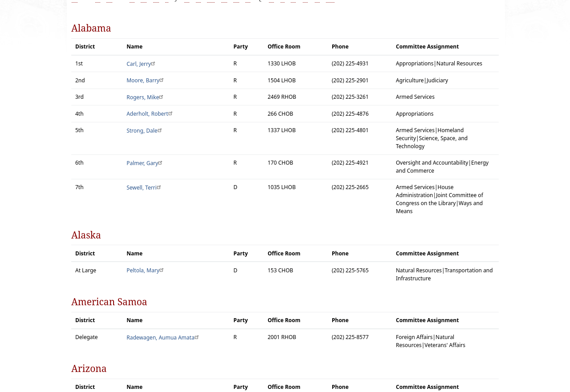Click external link icon beside Carl, Jerry
Screen dimensions: 570x392
154,63
